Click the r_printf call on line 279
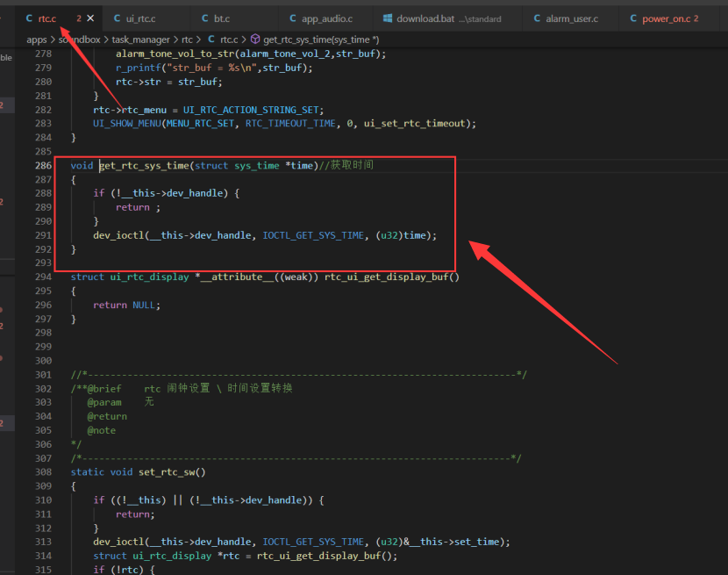 tap(139, 68)
